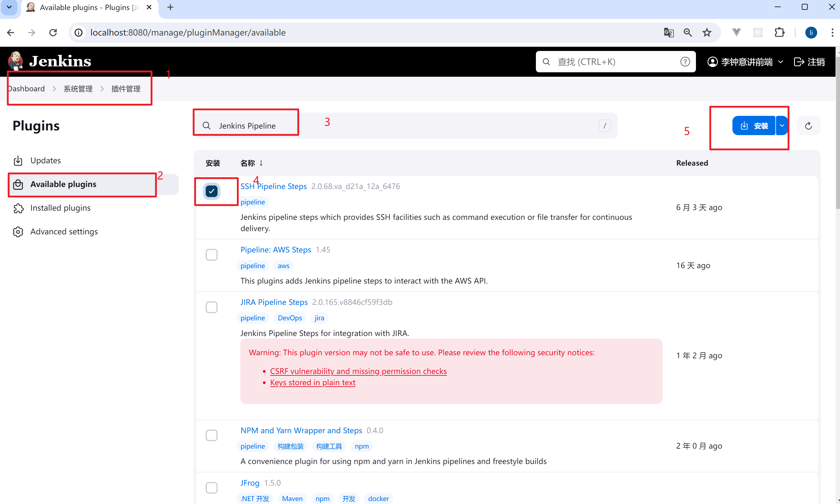This screenshot has height=504, width=840.
Task: Click the search help question mark icon
Action: [x=685, y=61]
